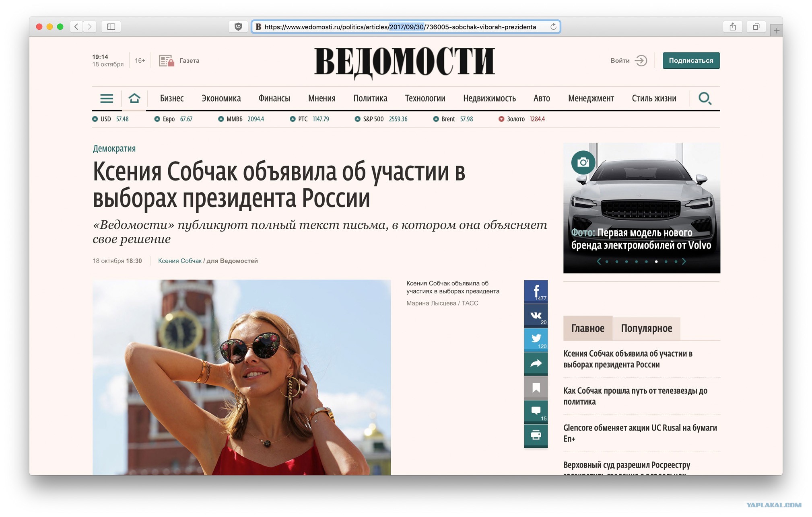The height and width of the screenshot is (517, 812).
Task: Bookmark the article with the bookmark icon
Action: coord(536,388)
